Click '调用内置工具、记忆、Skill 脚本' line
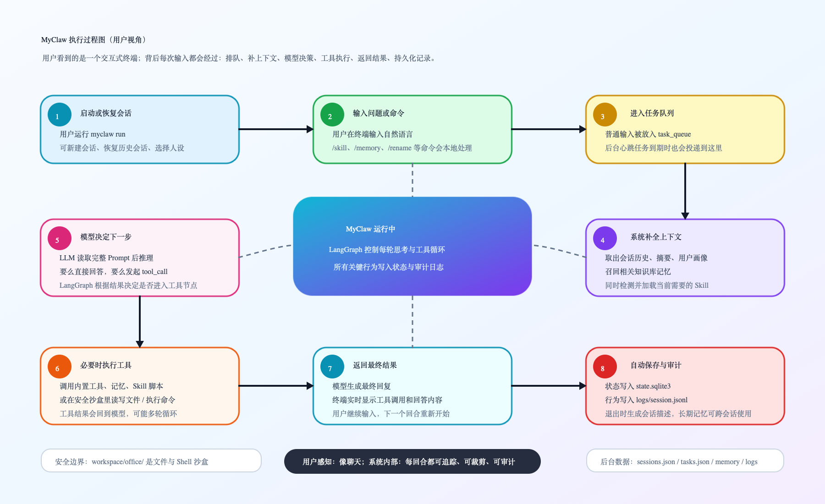The image size is (825, 504). click(x=111, y=386)
